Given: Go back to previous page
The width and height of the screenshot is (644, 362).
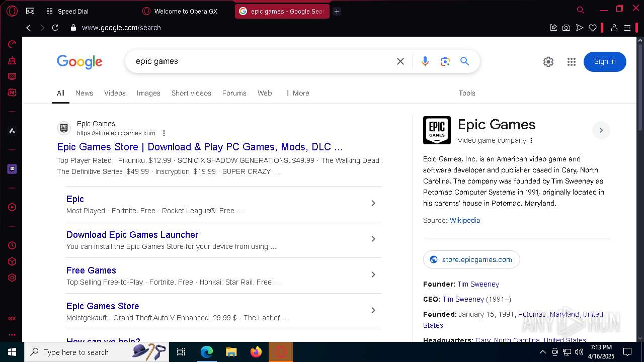Looking at the screenshot, I should coord(29,28).
